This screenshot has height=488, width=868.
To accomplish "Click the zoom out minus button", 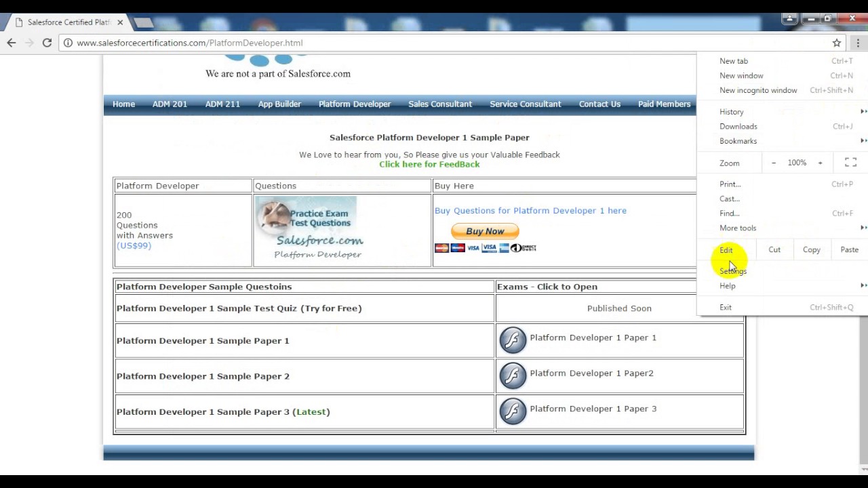I will point(774,163).
